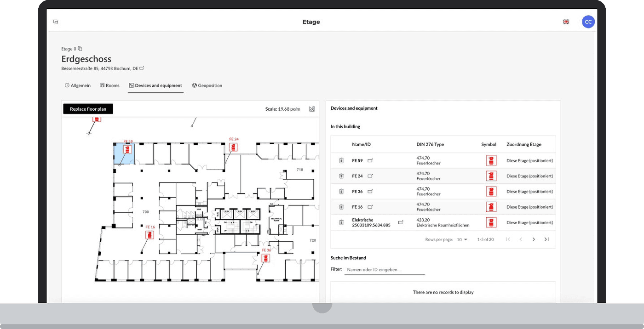This screenshot has width=644, height=329.
Task: Focus the Namen oder ID eingeben filter field
Action: click(385, 270)
